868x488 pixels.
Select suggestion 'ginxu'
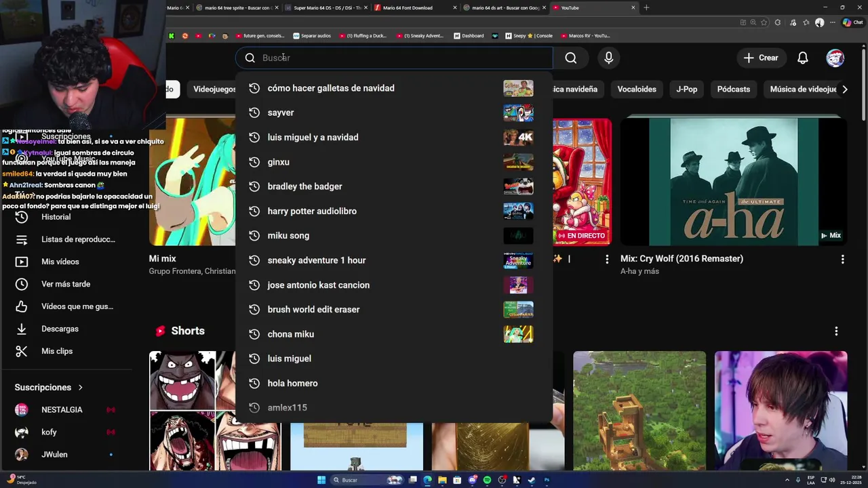coord(394,162)
